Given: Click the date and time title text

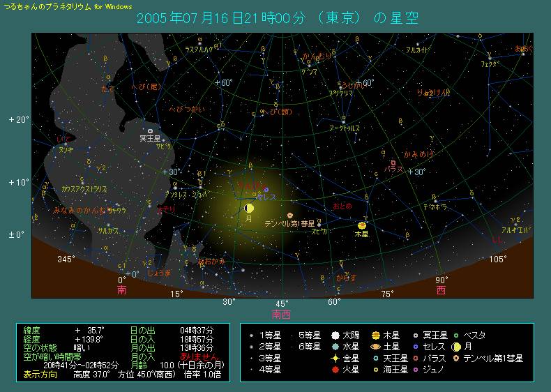Looking at the screenshot, I should (x=278, y=17).
